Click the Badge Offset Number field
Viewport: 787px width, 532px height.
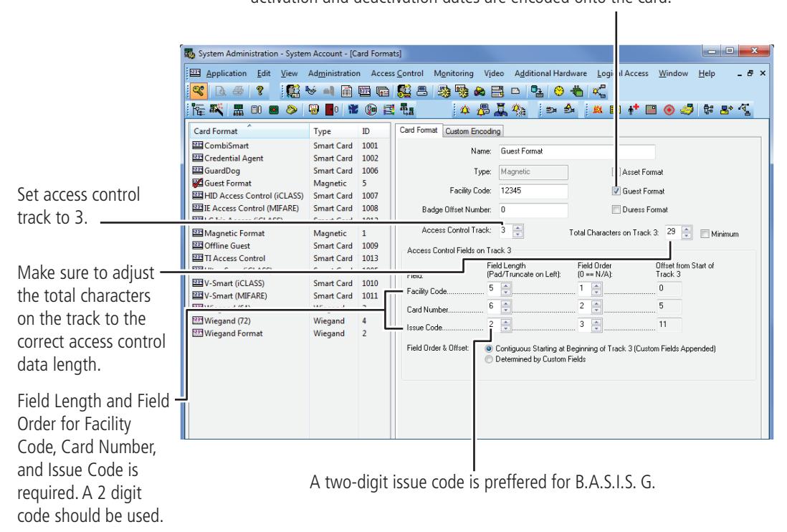coord(533,210)
